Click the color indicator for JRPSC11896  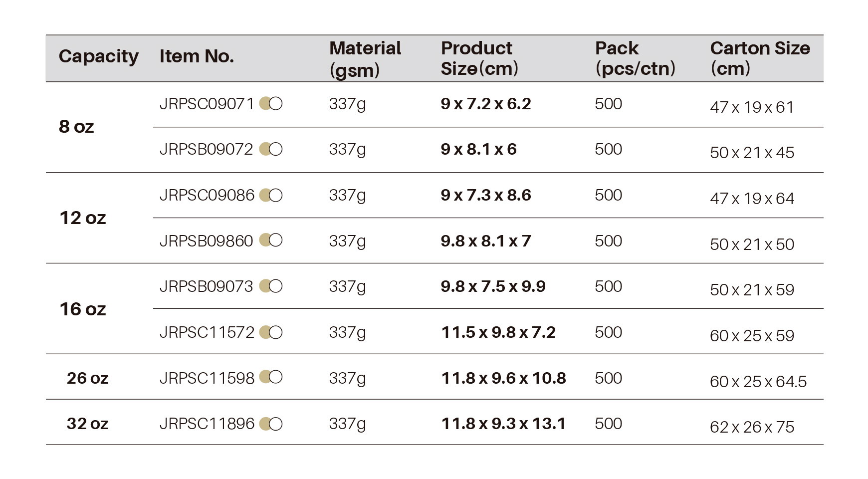271,424
